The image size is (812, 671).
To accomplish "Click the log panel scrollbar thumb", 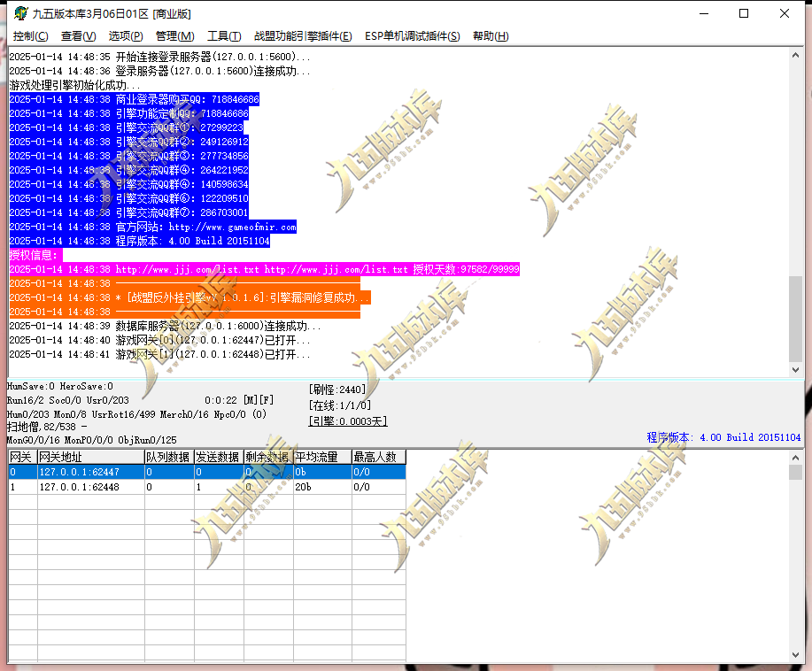I will point(795,319).
